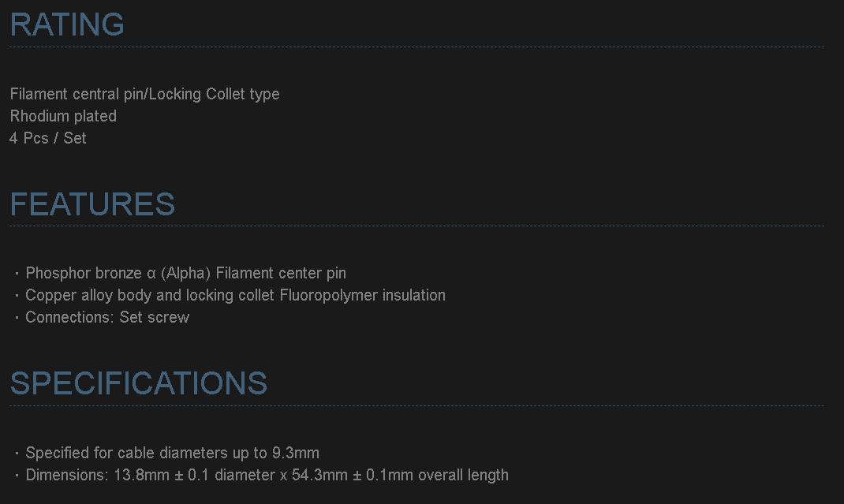The height and width of the screenshot is (504, 844).
Task: Click the '9.3mm' cable diameter value
Action: click(296, 453)
